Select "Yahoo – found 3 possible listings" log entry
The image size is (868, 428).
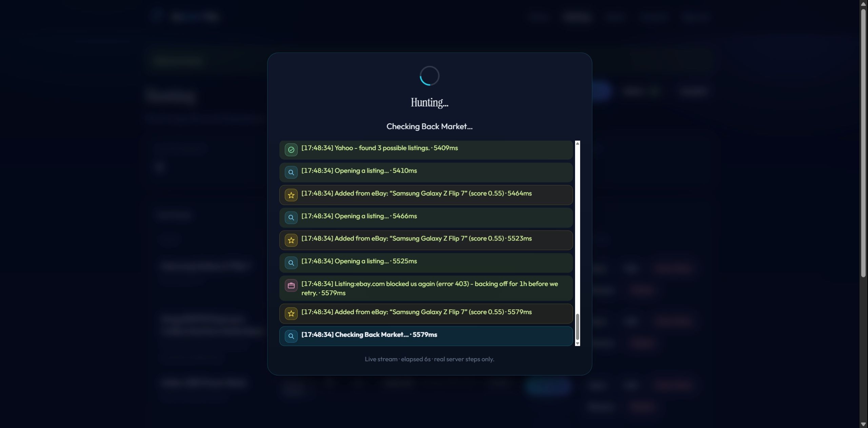pyautogui.click(x=426, y=150)
